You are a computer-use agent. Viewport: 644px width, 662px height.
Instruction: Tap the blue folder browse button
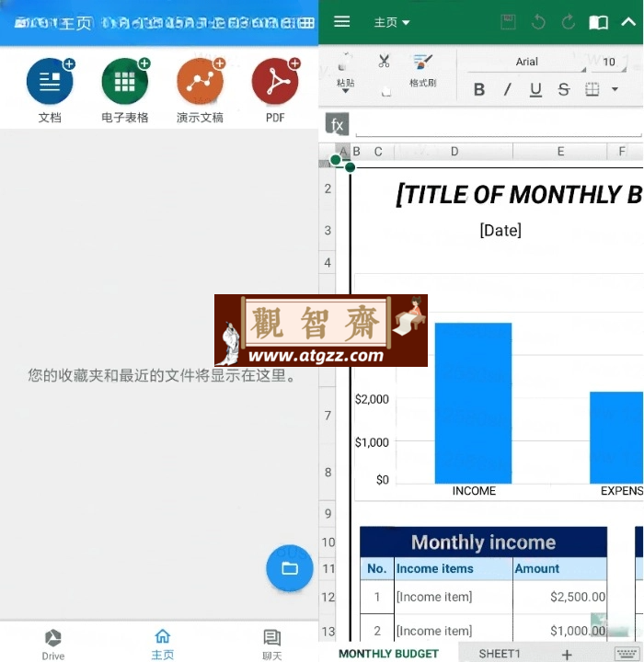pos(290,568)
